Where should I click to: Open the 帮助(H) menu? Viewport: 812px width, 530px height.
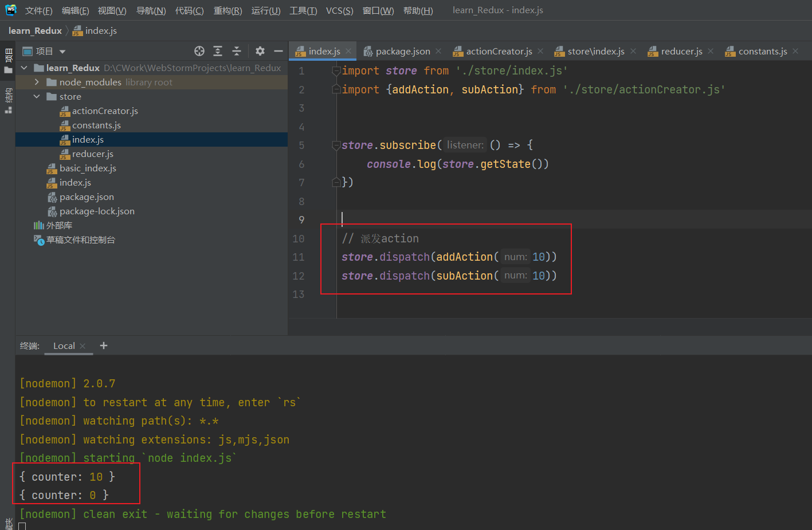tap(418, 10)
